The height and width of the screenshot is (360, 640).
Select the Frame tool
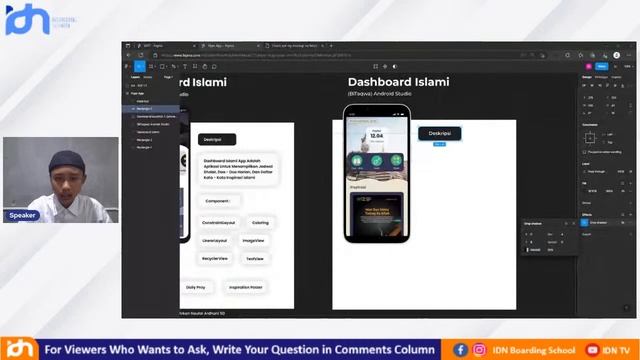(151, 67)
